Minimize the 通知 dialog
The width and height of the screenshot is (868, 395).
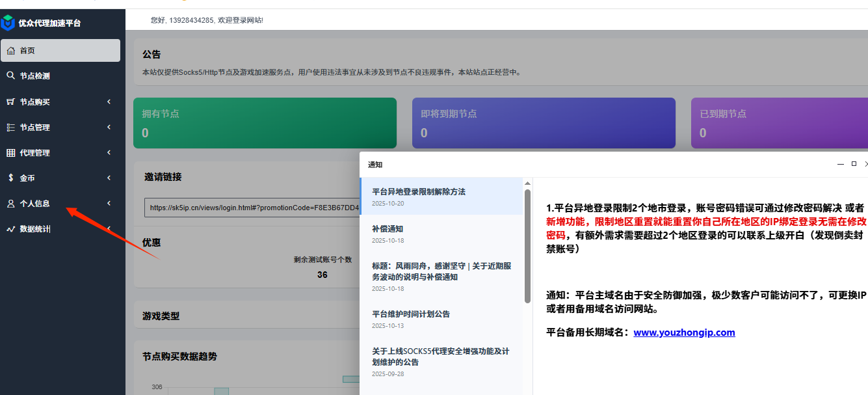841,165
